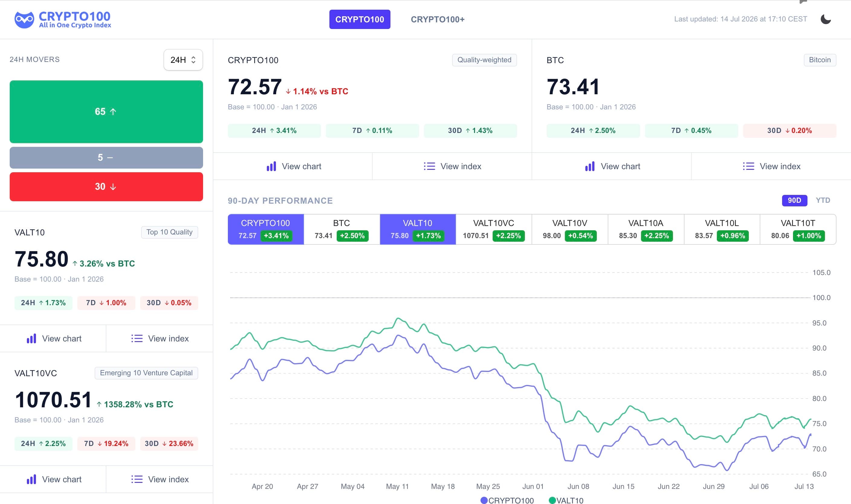The width and height of the screenshot is (851, 504).
Task: Click list icon beside CRYPTO100 View index
Action: coord(429,166)
